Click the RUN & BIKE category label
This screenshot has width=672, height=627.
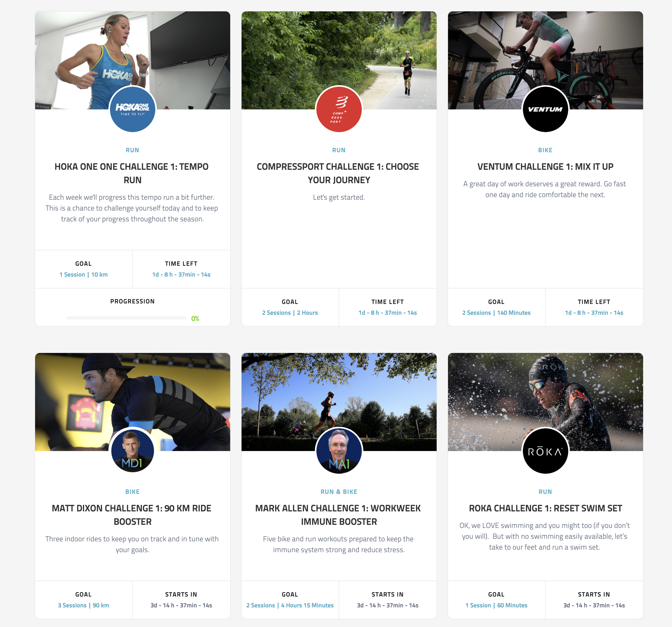[339, 492]
